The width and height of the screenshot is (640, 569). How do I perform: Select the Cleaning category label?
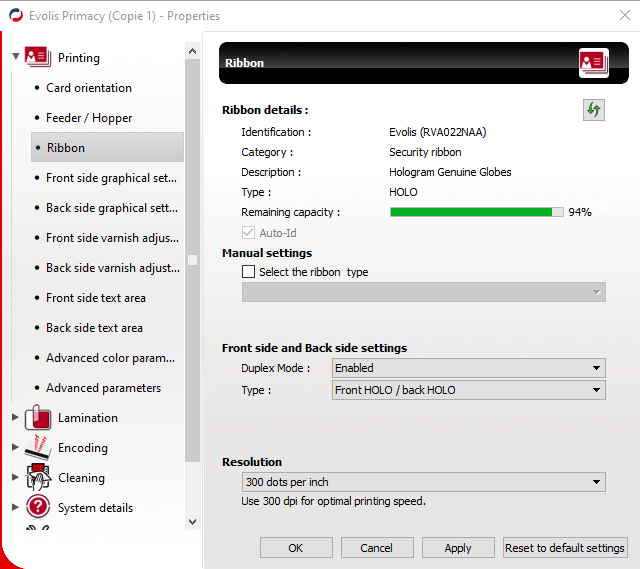click(81, 478)
